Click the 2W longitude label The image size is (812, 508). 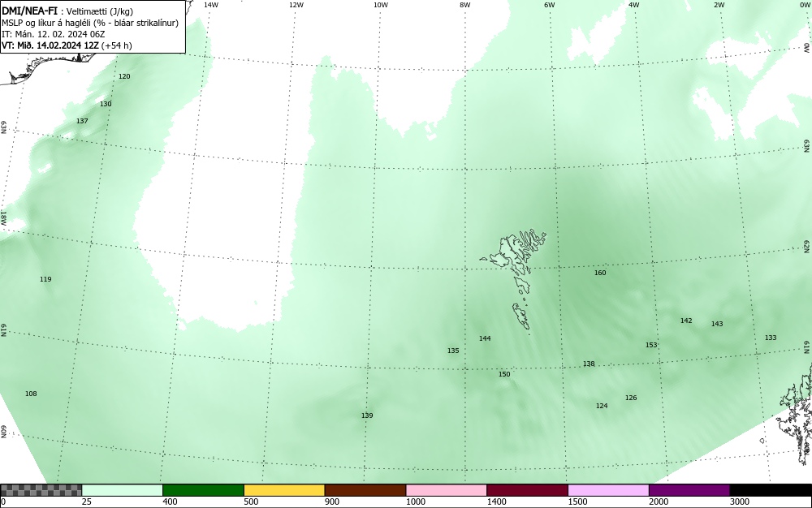coord(719,5)
